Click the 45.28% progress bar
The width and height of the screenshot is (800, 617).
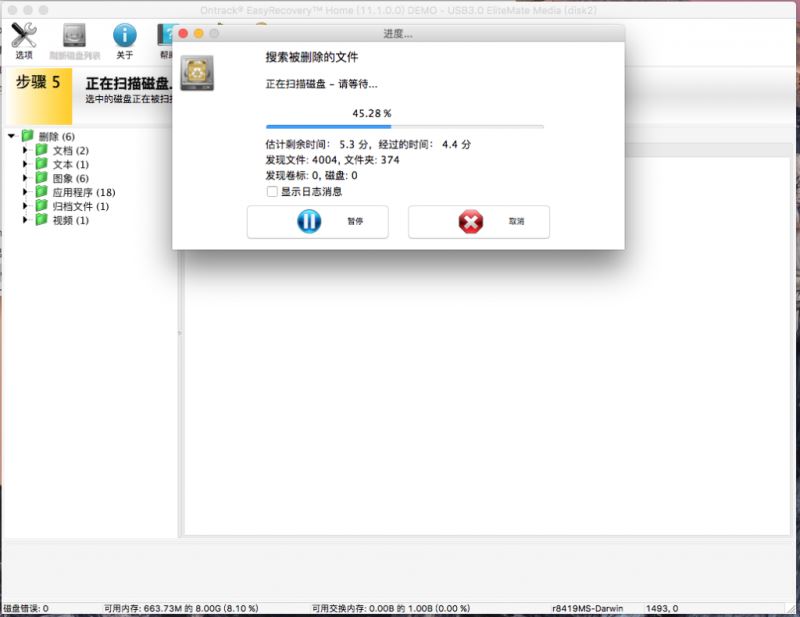click(404, 125)
